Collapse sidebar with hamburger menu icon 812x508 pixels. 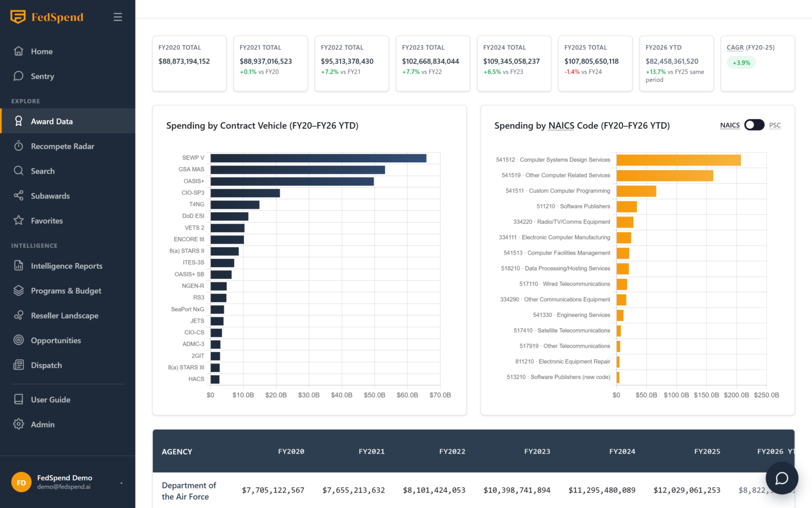click(x=118, y=17)
